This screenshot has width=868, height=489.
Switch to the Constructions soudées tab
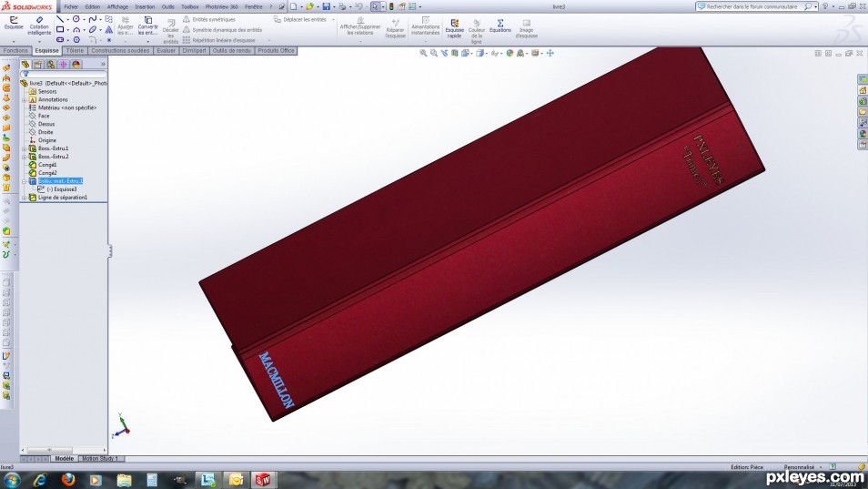click(x=120, y=50)
